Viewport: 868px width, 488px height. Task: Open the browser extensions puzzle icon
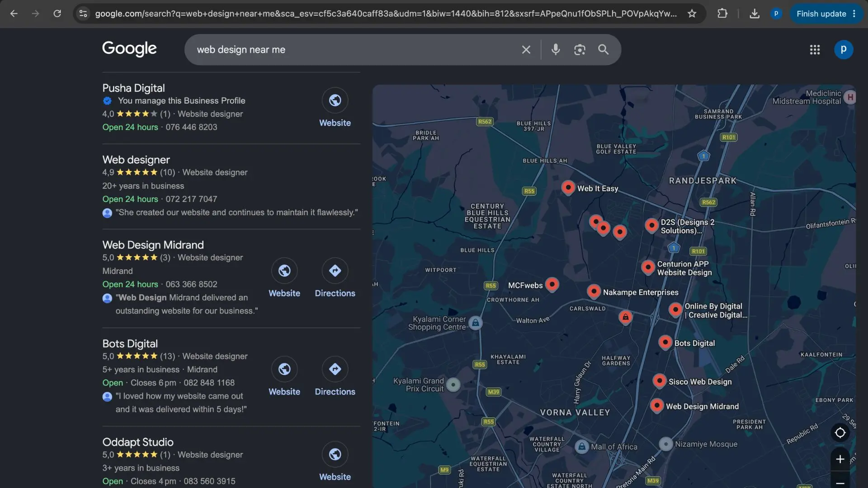pos(722,14)
